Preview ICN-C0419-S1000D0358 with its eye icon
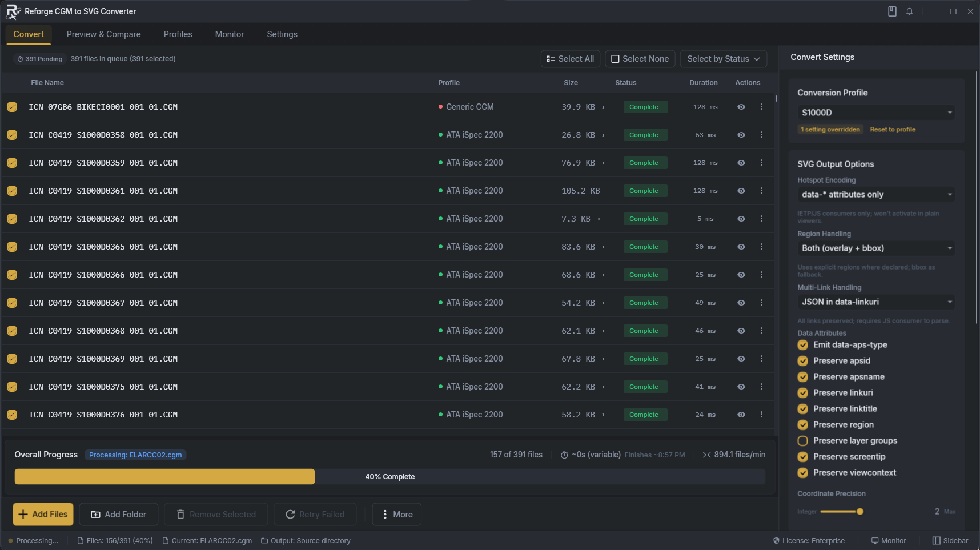 click(741, 135)
